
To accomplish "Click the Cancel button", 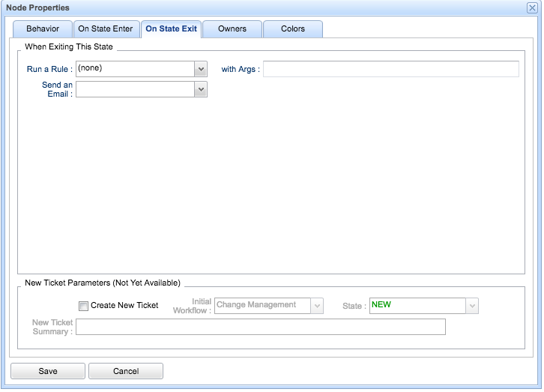I will (126, 371).
